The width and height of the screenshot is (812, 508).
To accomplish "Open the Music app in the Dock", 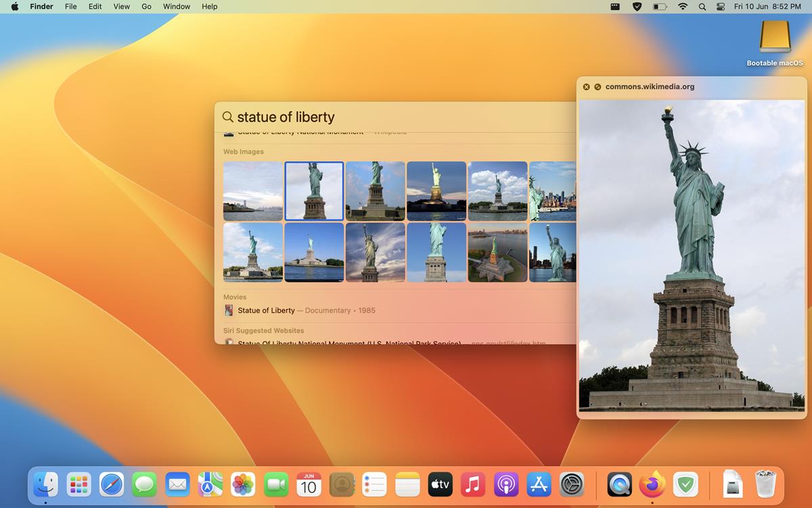I will pos(472,484).
